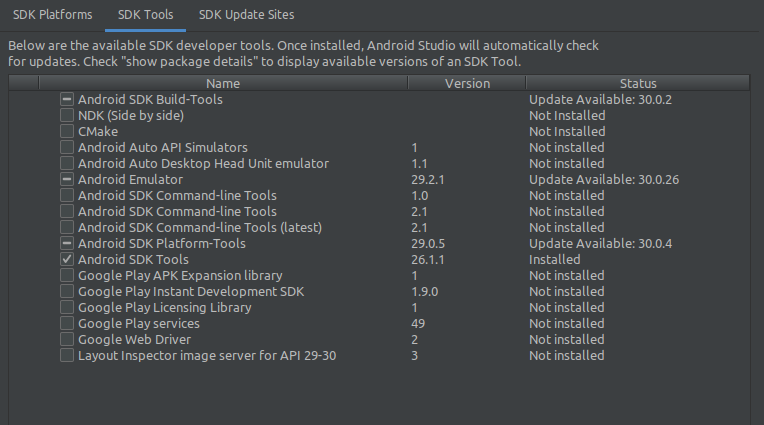Select Android Auto API Simulators name
The height and width of the screenshot is (425, 764).
(x=163, y=147)
